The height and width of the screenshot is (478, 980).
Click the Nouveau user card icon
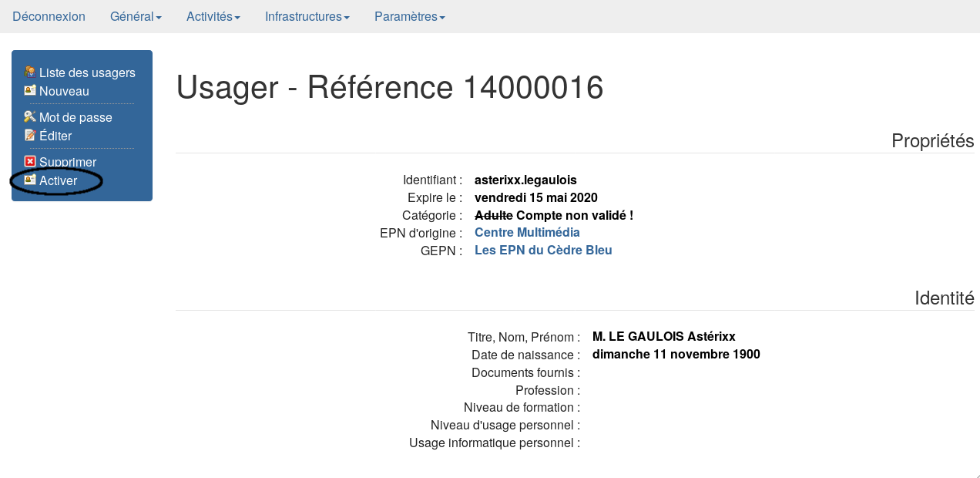pyautogui.click(x=30, y=90)
